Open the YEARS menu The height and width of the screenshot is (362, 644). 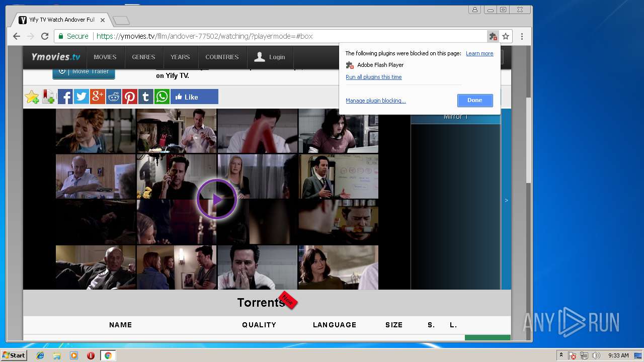pyautogui.click(x=180, y=57)
